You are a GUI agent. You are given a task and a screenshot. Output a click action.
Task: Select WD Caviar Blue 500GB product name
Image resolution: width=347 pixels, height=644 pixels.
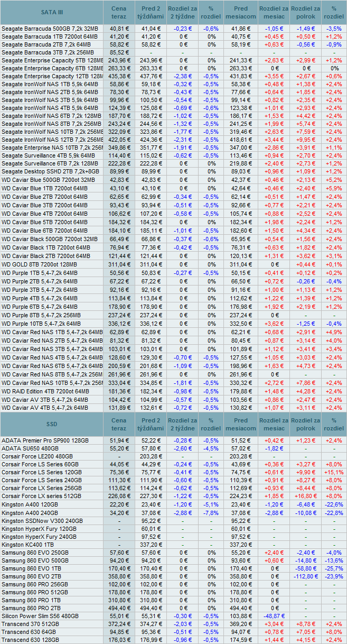[48, 180]
